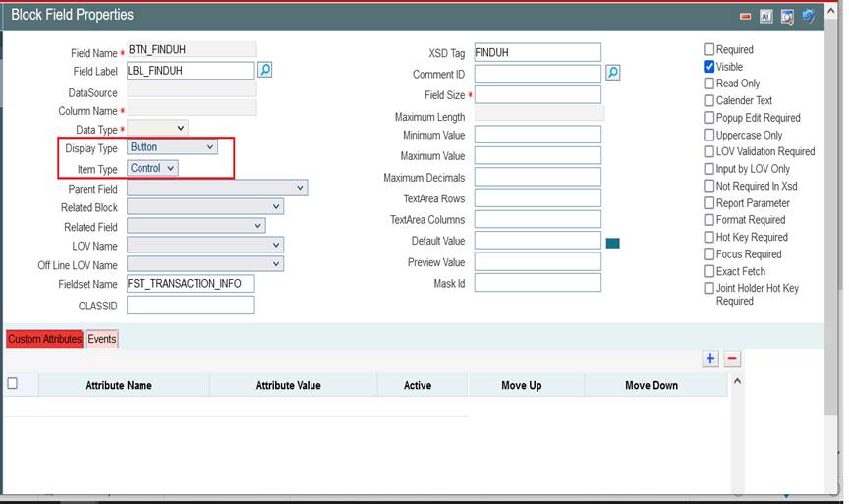The height and width of the screenshot is (504, 849).
Task: Uncheck the Visible checkbox
Action: (x=708, y=67)
